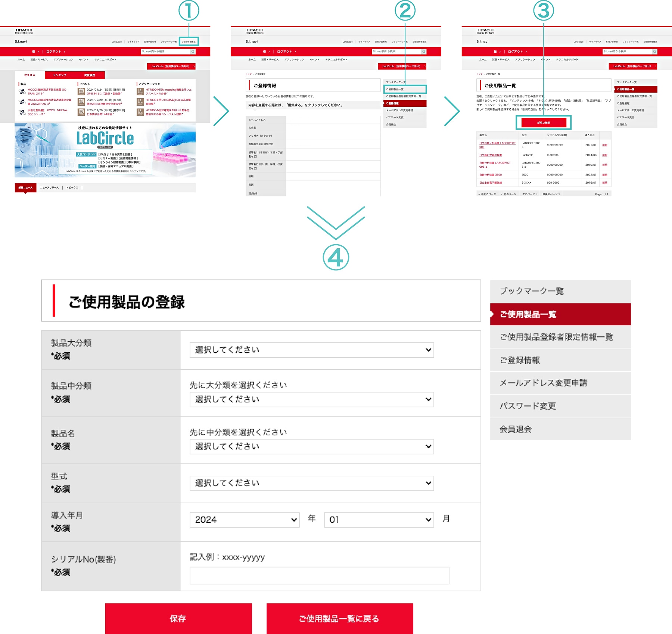Image resolution: width=672 pixels, height=634 pixels.
Task: Open パスワード変更 from the side menu
Action: [560, 406]
